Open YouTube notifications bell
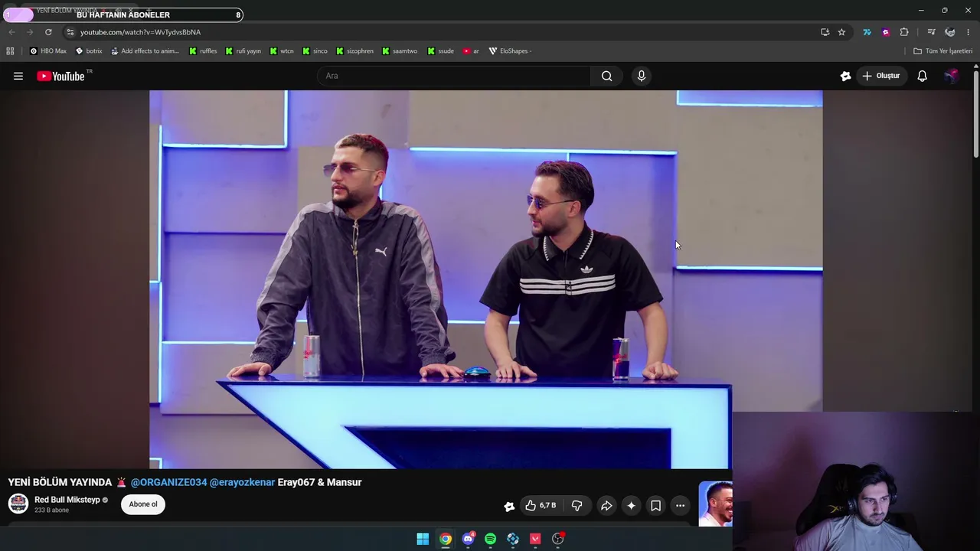Screen dimensions: 980x551 (923, 76)
